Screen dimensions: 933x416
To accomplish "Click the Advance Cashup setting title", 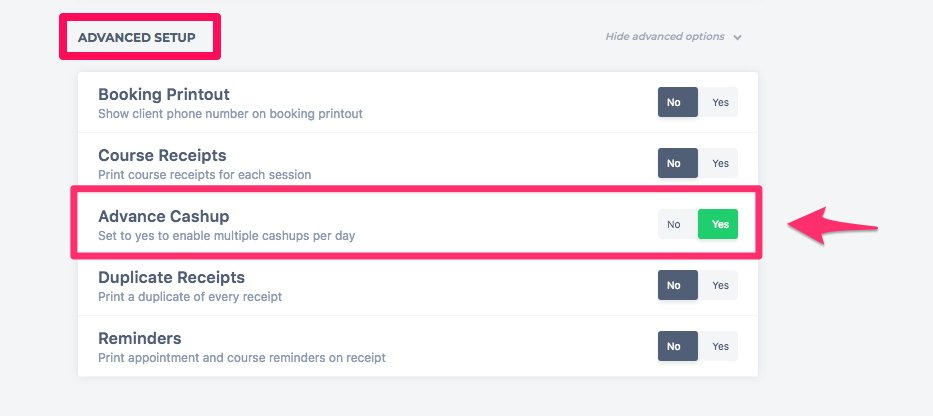I will tap(164, 216).
